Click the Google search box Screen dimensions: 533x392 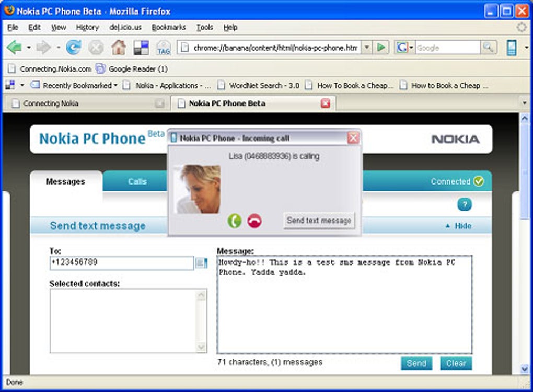click(447, 48)
